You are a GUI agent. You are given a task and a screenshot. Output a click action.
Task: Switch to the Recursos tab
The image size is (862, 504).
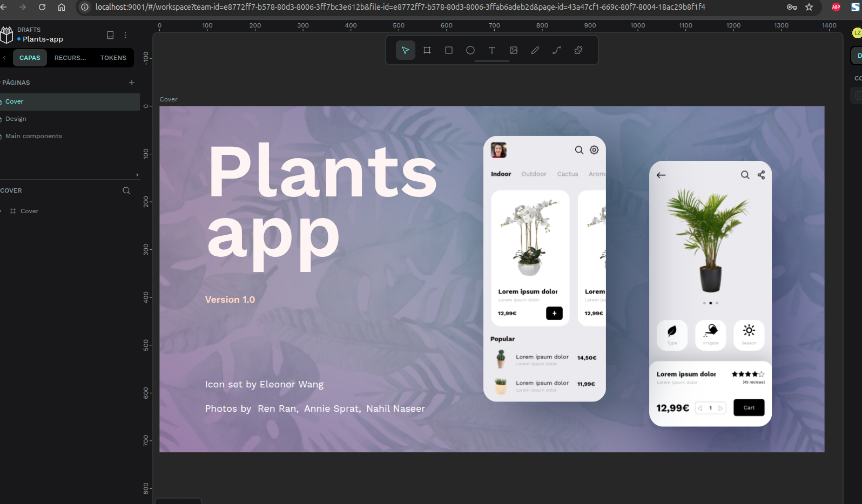(x=70, y=58)
